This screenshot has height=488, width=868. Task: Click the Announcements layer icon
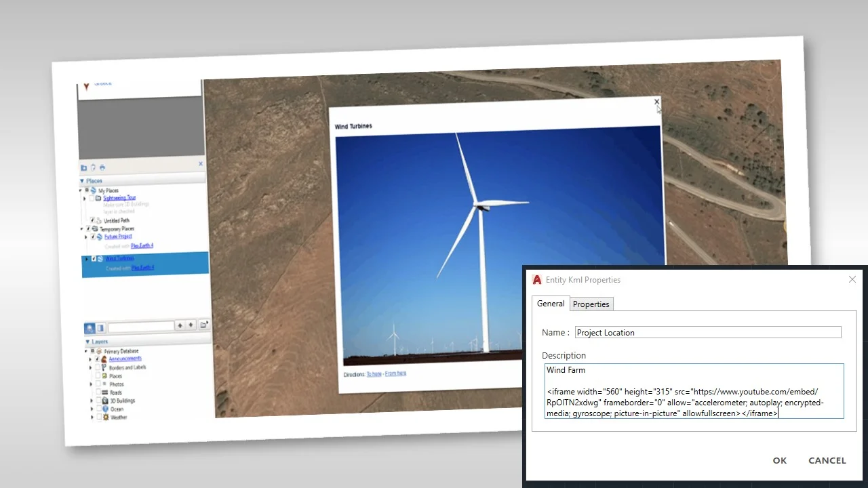click(x=104, y=359)
